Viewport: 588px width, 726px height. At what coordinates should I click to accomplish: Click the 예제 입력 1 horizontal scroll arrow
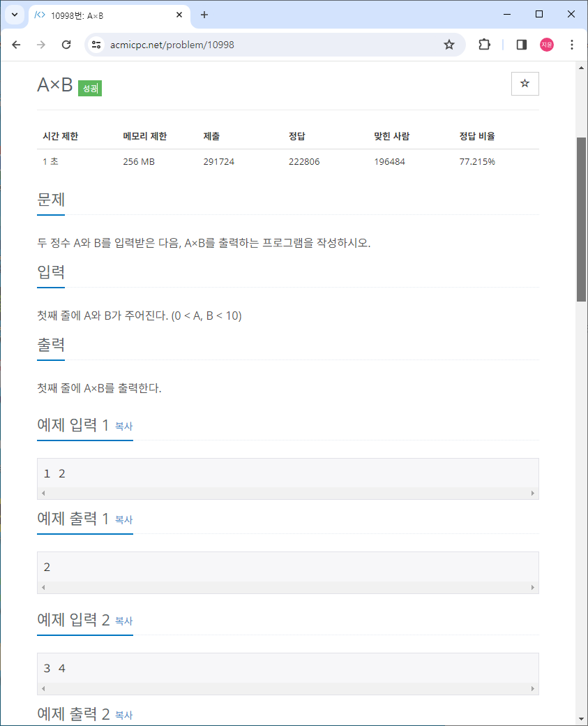pyautogui.click(x=43, y=493)
